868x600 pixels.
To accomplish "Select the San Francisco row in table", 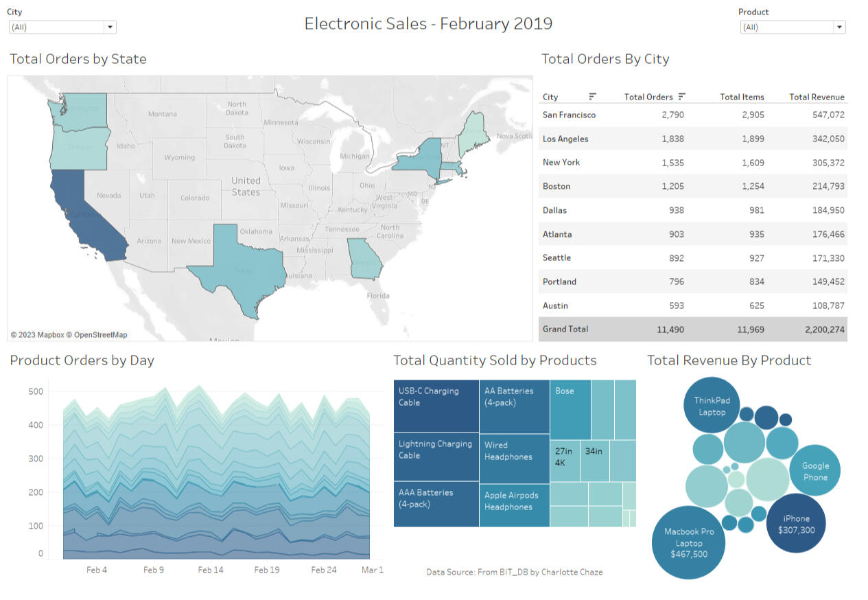I will tap(569, 115).
